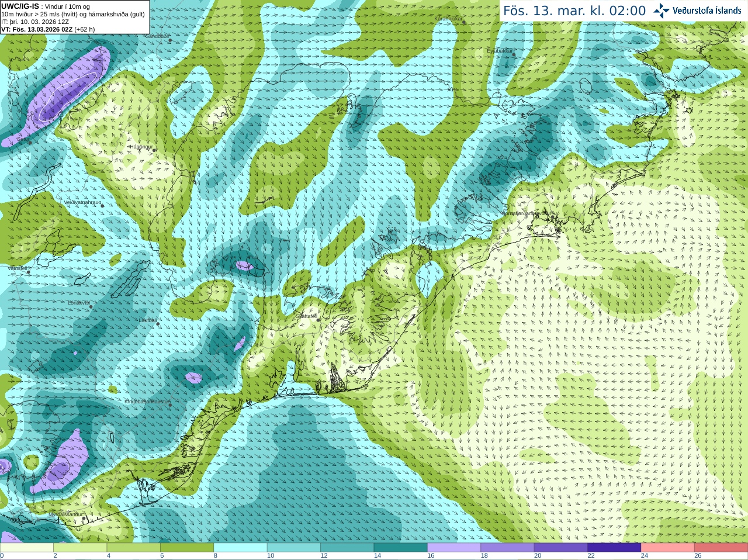Click the Veiðivatnahraun station marker
The width and height of the screenshot is (748, 560).
point(102,206)
